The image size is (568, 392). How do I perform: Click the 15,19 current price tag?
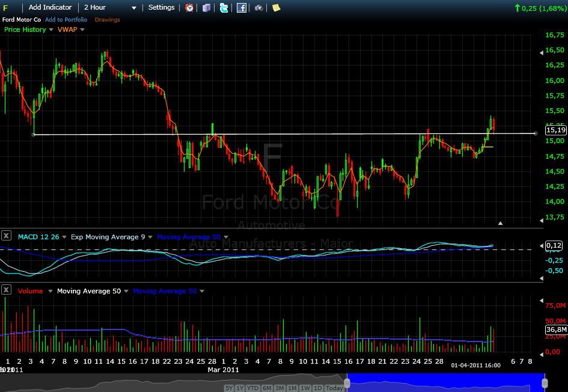point(556,130)
